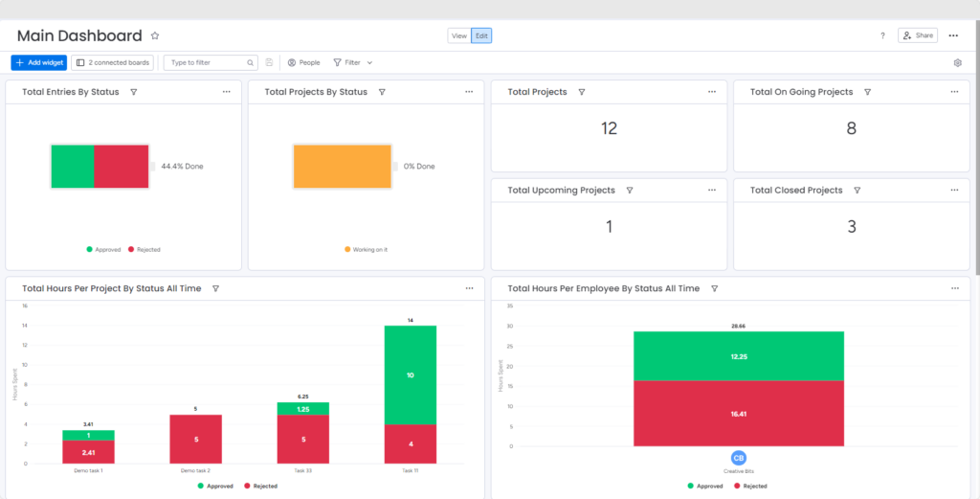Toggle Approved legend in Hours Per Project chart
980x499 pixels.
coord(215,486)
